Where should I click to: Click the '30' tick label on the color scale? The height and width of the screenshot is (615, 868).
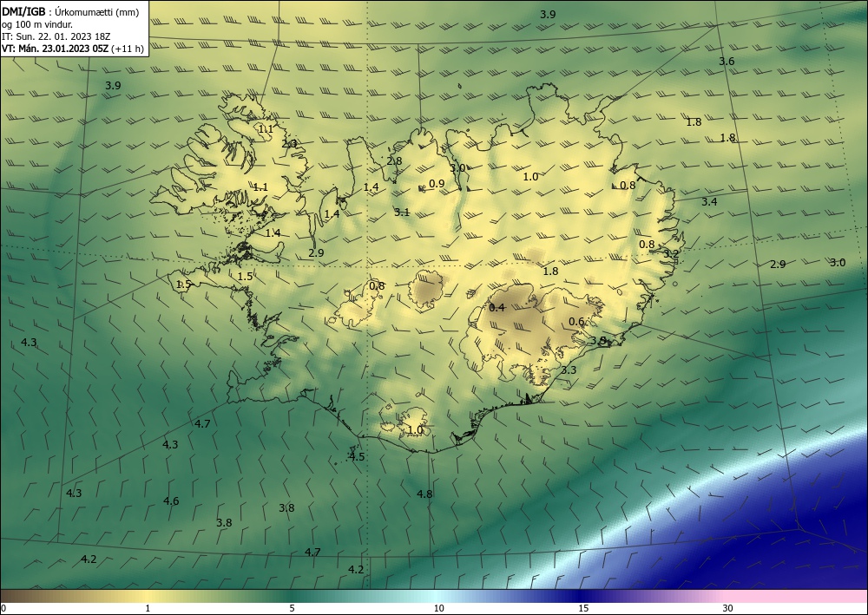(728, 609)
